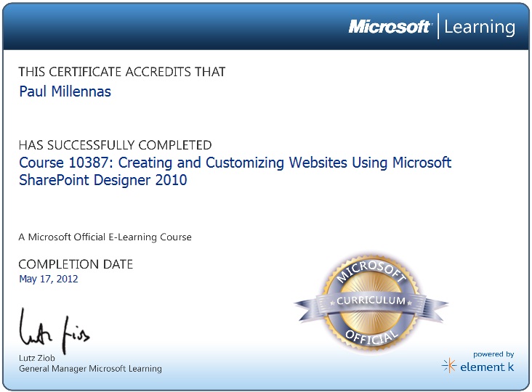The width and height of the screenshot is (532, 392).
Task: Click the 'THIS CERTIFICATE ACCREDITS THAT' heading
Action: [x=122, y=72]
